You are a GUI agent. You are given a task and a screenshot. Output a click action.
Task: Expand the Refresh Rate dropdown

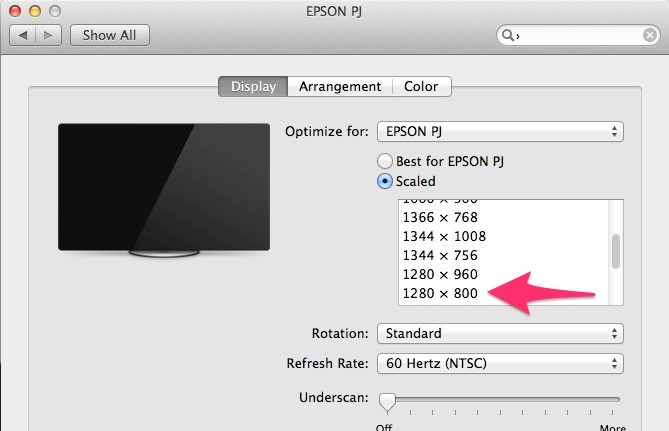point(499,363)
